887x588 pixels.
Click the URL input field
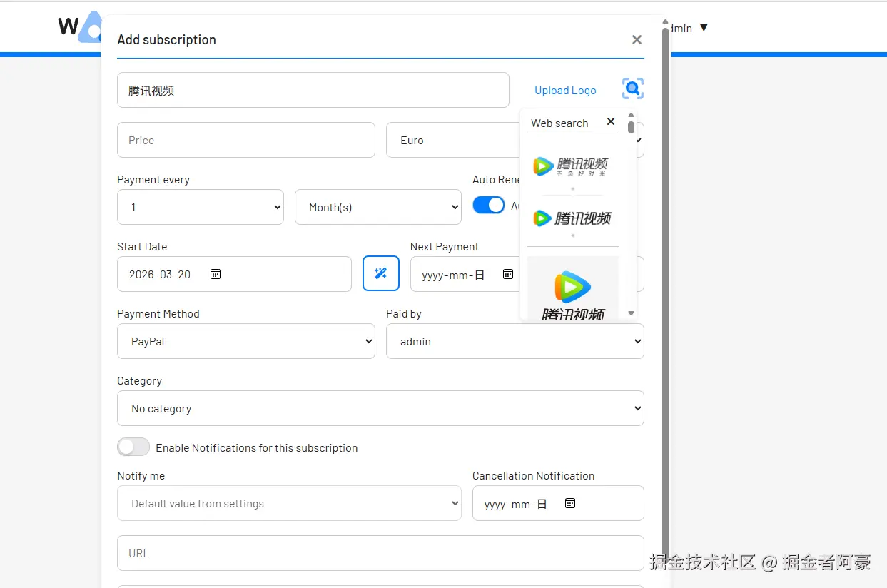[x=380, y=553]
